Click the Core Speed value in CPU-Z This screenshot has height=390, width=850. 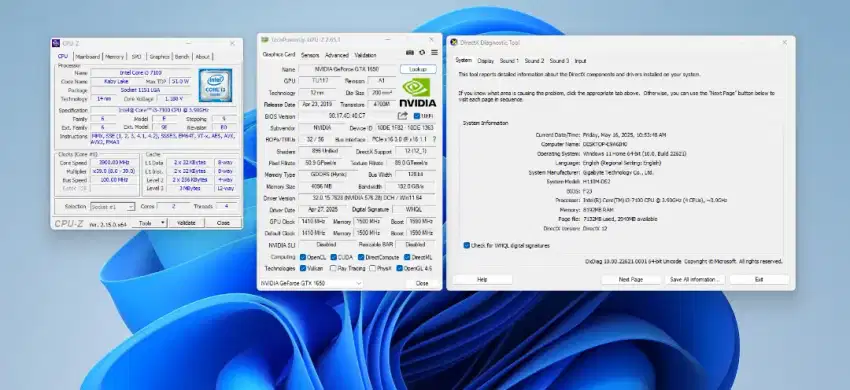[114, 163]
